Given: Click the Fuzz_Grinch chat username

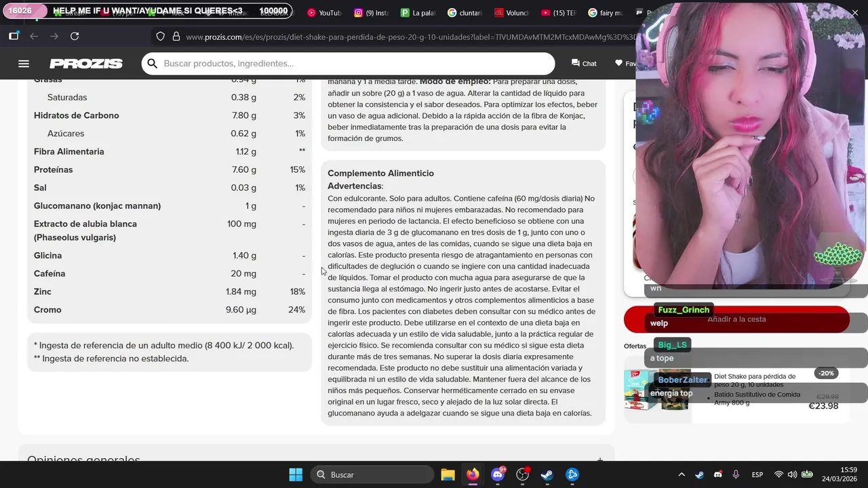Looking at the screenshot, I should point(684,310).
